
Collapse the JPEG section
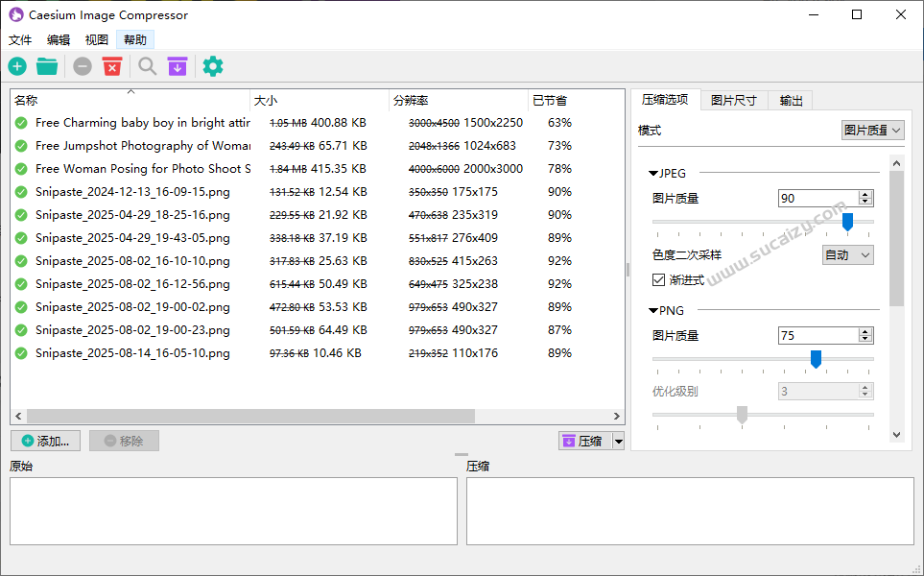pyautogui.click(x=652, y=173)
